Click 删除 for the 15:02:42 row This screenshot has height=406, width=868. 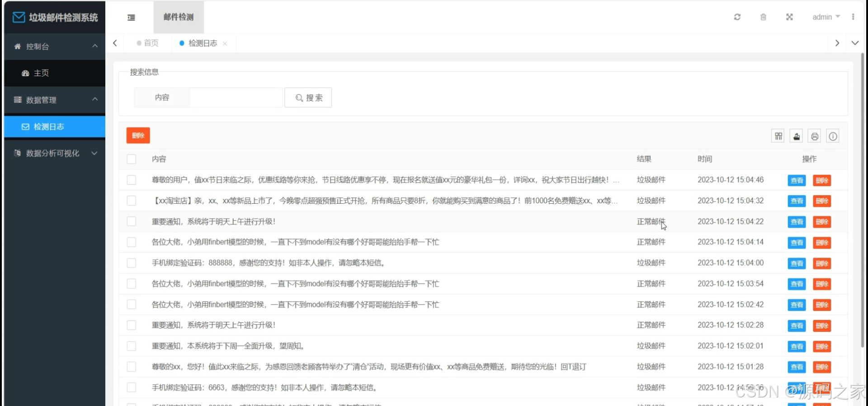tap(822, 305)
